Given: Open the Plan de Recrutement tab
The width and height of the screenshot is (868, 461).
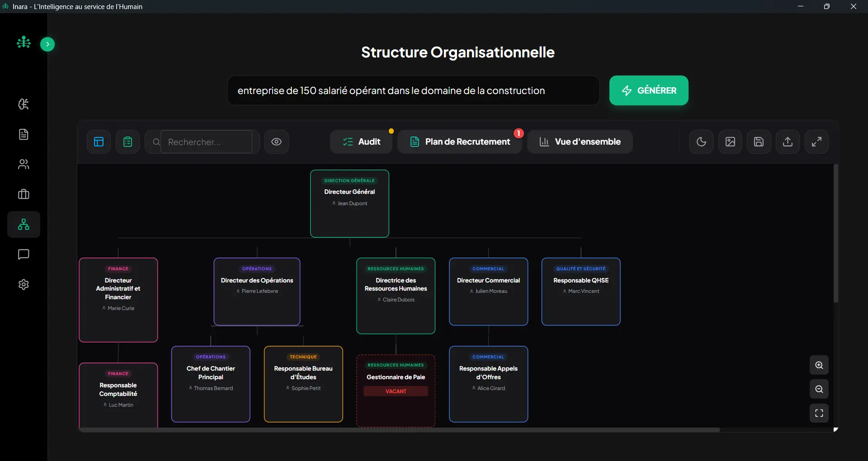Looking at the screenshot, I should [460, 142].
